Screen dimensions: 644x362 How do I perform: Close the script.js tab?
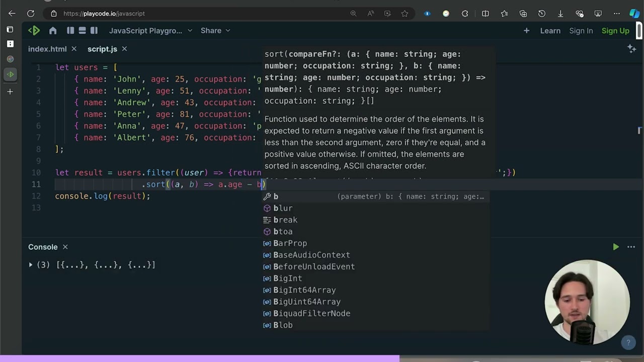pos(124,49)
